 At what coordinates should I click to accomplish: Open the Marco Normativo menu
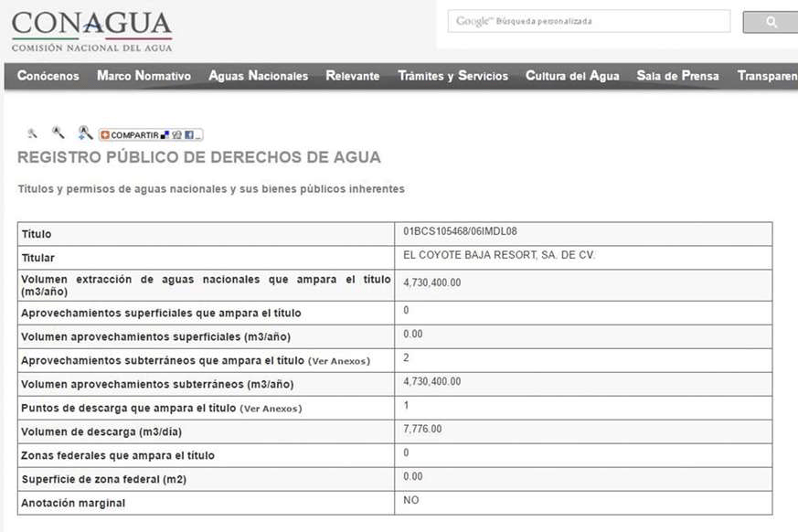[x=144, y=77]
